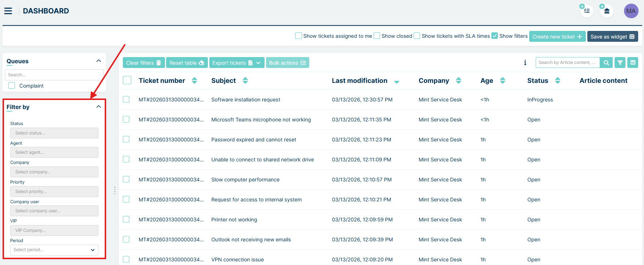Open the Select period dropdown
Screen dimensions: 644x265
pos(54,250)
